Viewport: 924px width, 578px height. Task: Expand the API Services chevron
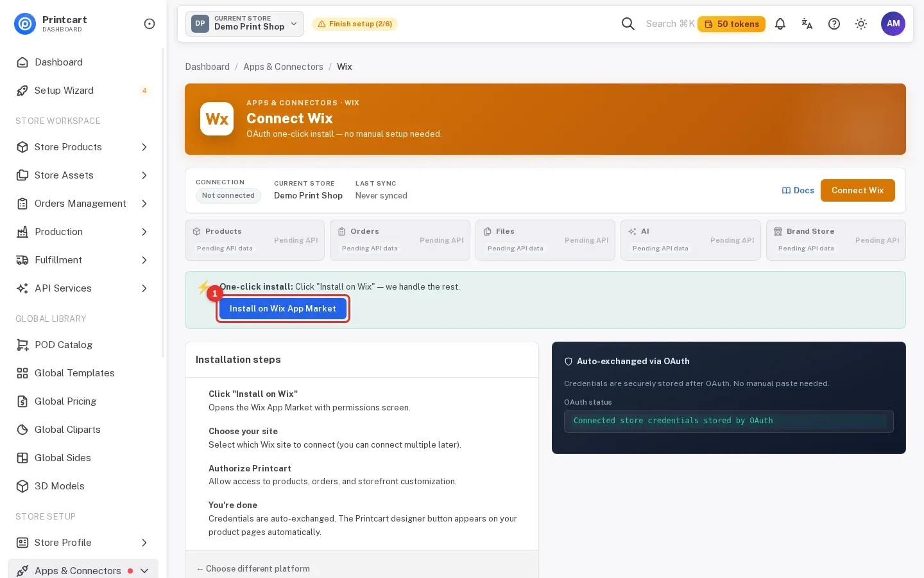coord(144,288)
